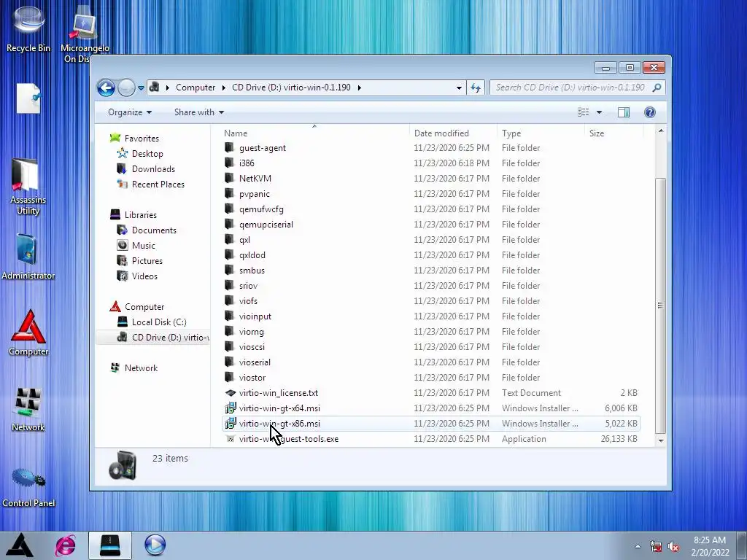This screenshot has height=560, width=747.
Task: Select Local Disk (C:) in navigation pane
Action: click(158, 322)
